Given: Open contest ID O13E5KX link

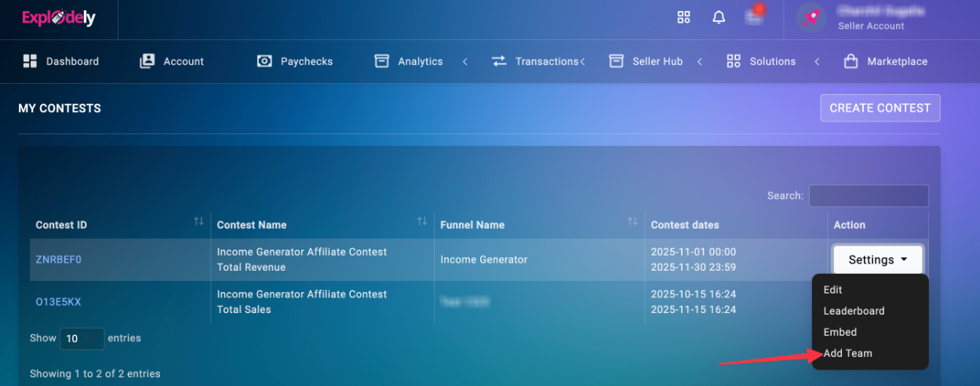Looking at the screenshot, I should point(58,302).
